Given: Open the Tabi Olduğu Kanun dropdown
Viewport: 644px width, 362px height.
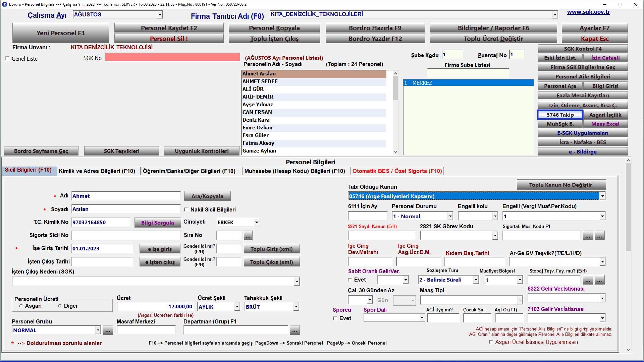Looking at the screenshot, I should point(602,196).
